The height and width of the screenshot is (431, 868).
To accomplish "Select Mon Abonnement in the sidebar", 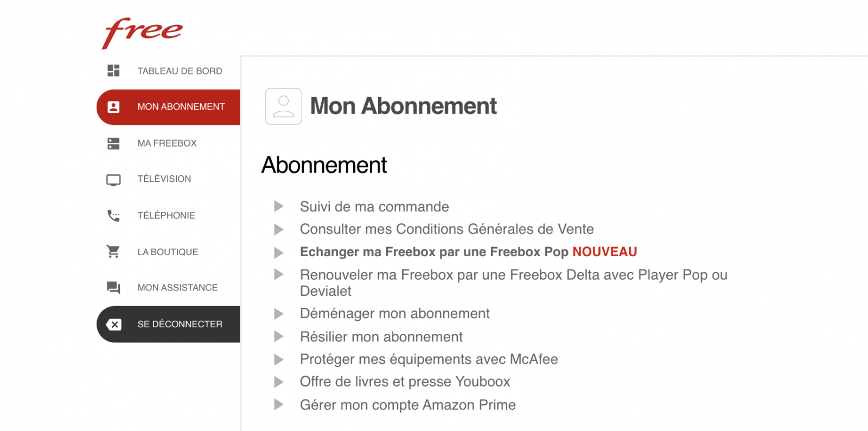I will click(181, 107).
